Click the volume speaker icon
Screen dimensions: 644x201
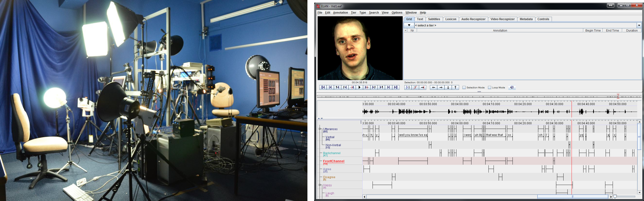coord(512,87)
